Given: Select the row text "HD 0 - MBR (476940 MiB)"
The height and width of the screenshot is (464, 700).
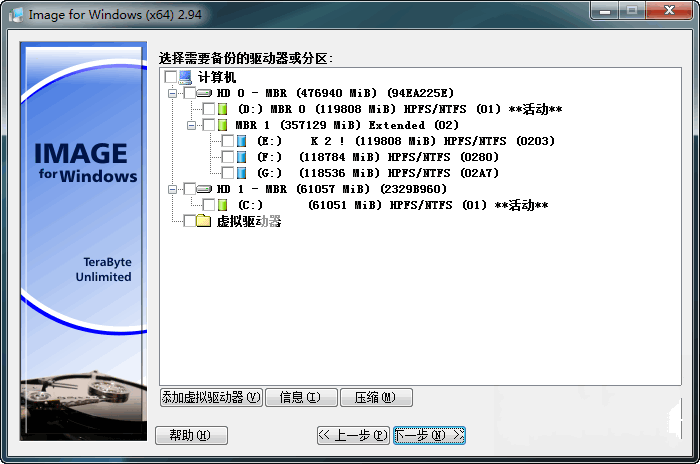Looking at the screenshot, I should point(335,93).
